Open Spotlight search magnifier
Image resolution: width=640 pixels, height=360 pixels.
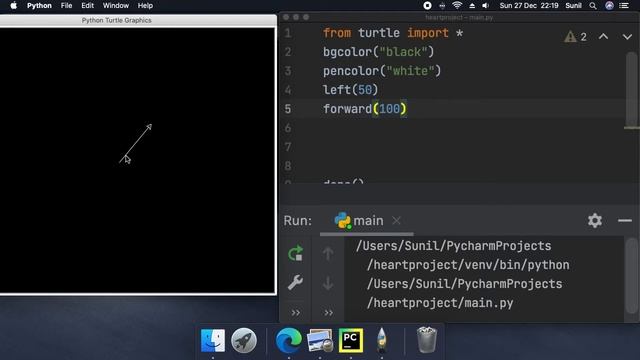[x=593, y=6]
